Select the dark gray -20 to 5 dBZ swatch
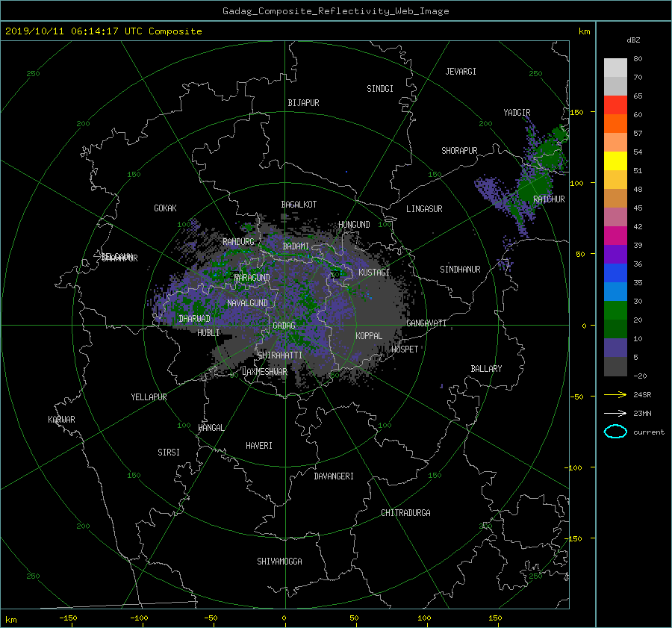This screenshot has width=672, height=628. click(x=615, y=366)
